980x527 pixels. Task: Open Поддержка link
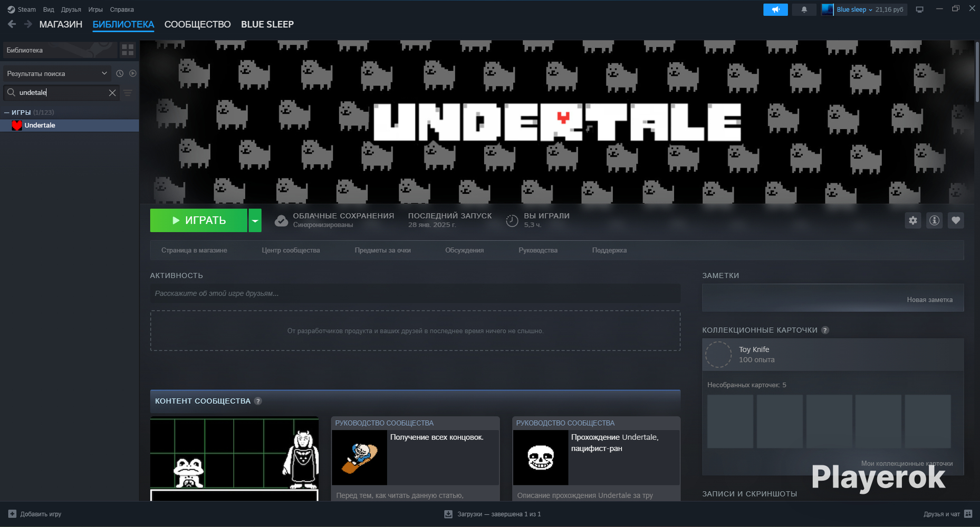coord(609,250)
